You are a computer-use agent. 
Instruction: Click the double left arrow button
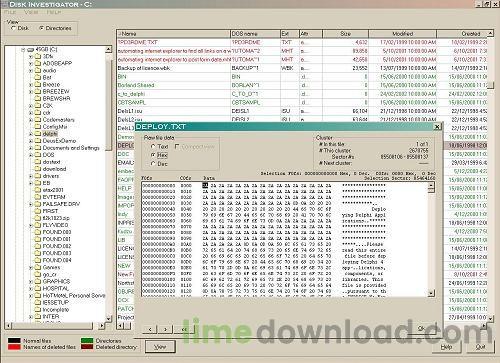click(184, 329)
